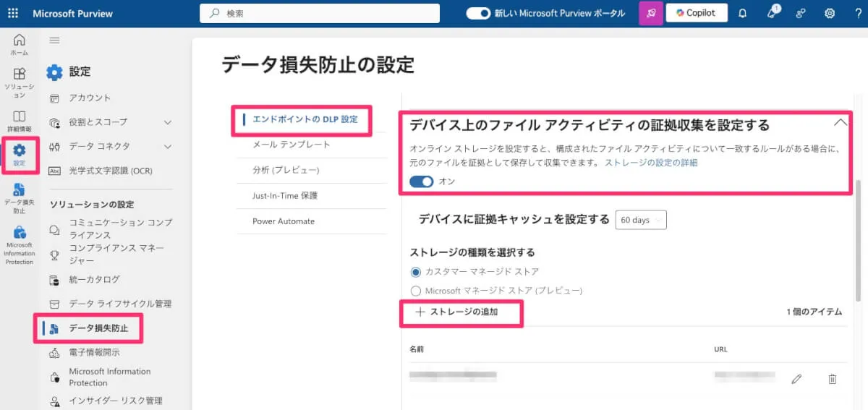Click the Copilot button
The image size is (868, 410).
[x=697, y=13]
